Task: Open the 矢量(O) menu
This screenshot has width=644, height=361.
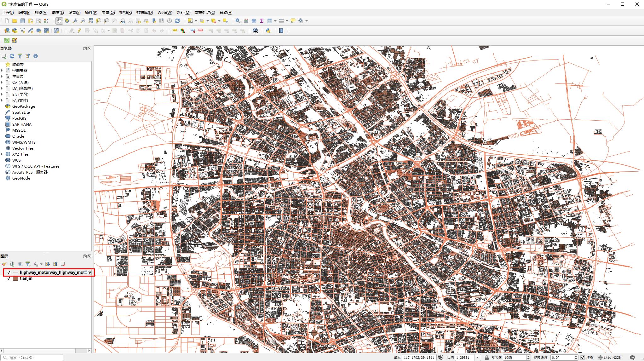Action: (x=108, y=12)
